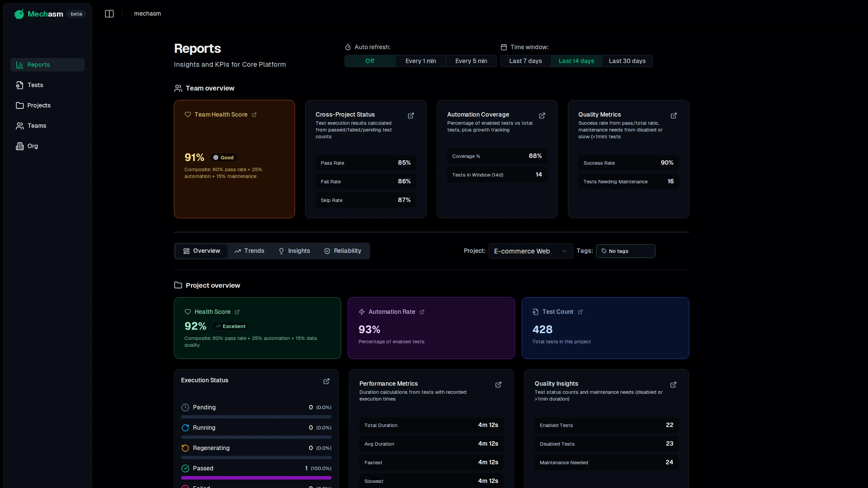The image size is (868, 488).
Task: Expand the E-commerce Web project dropdown
Action: point(530,251)
